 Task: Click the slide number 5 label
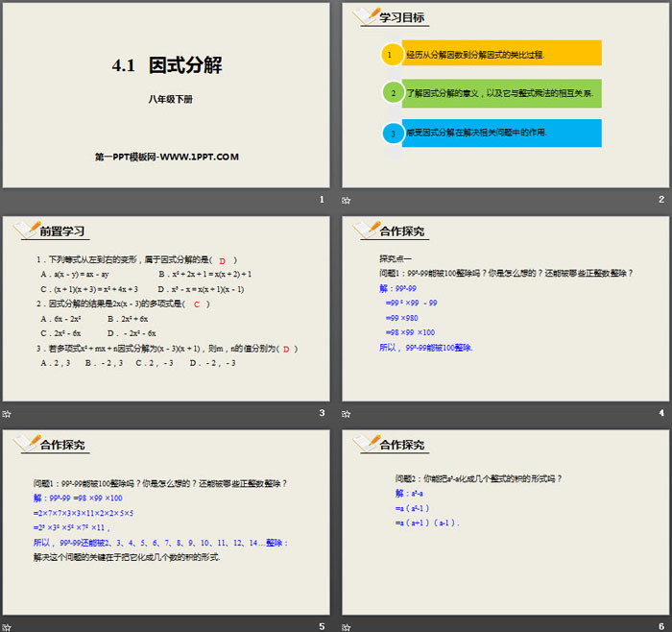[322, 626]
